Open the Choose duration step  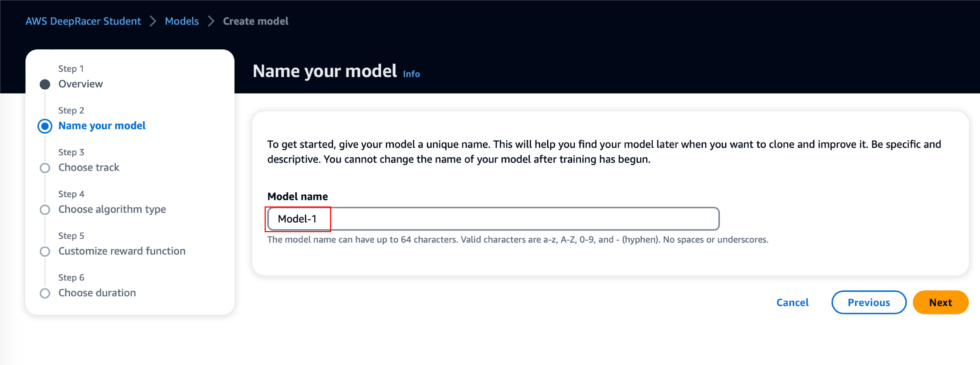click(97, 293)
